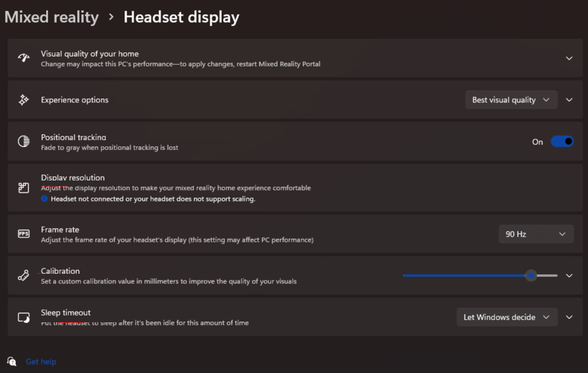This screenshot has width=588, height=373.
Task: Click the Experience options sparkle icon
Action: pyautogui.click(x=23, y=100)
